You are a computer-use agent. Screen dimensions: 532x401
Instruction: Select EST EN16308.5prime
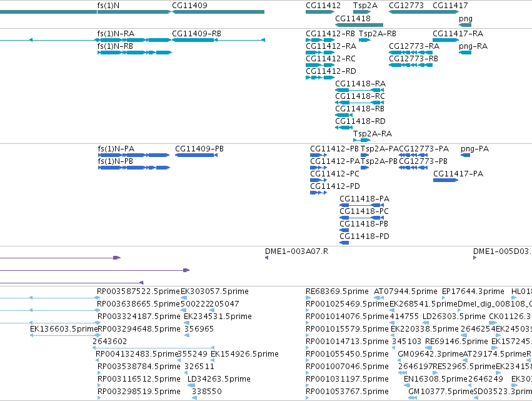436,379
